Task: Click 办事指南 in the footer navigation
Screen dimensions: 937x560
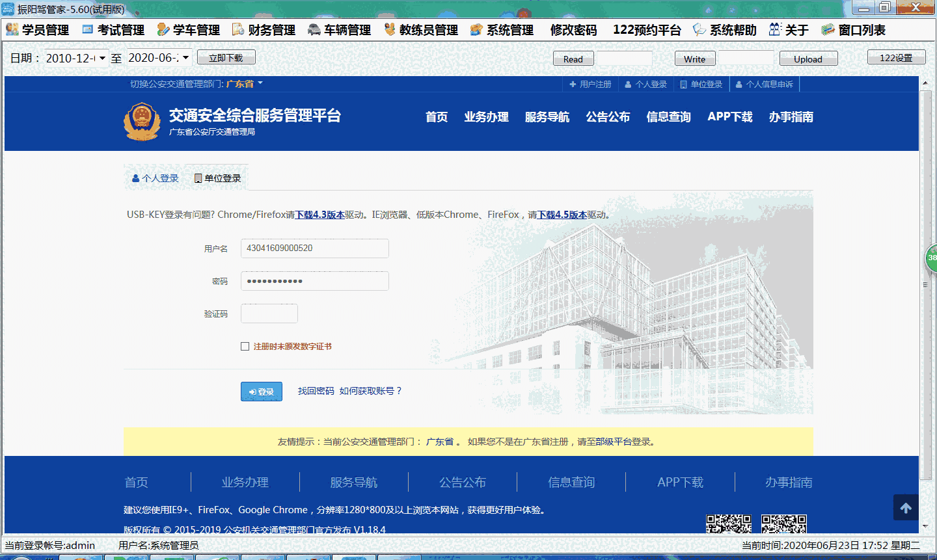Action: (789, 483)
